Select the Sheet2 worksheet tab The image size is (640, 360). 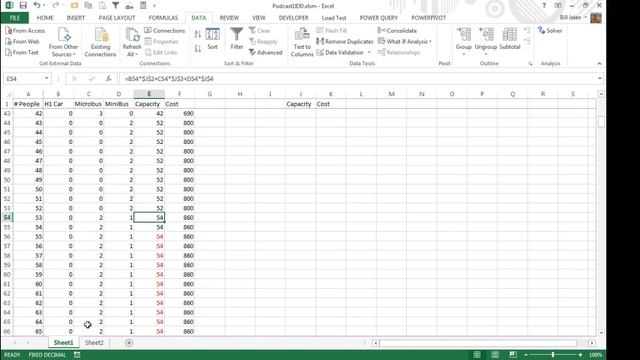94,343
